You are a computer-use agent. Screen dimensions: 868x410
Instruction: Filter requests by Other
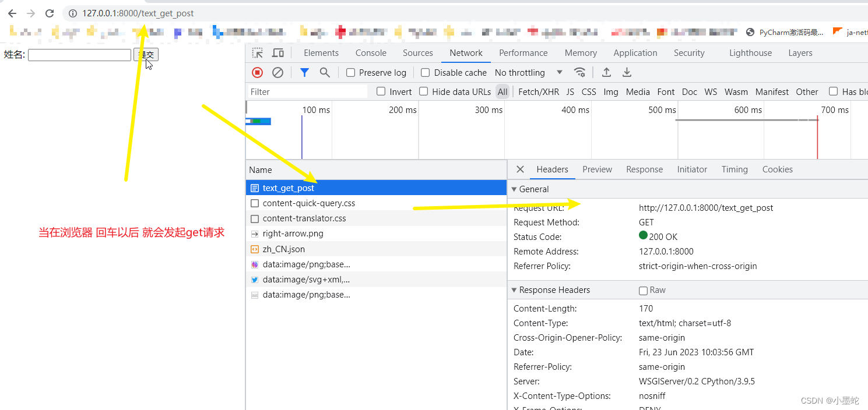pyautogui.click(x=807, y=91)
